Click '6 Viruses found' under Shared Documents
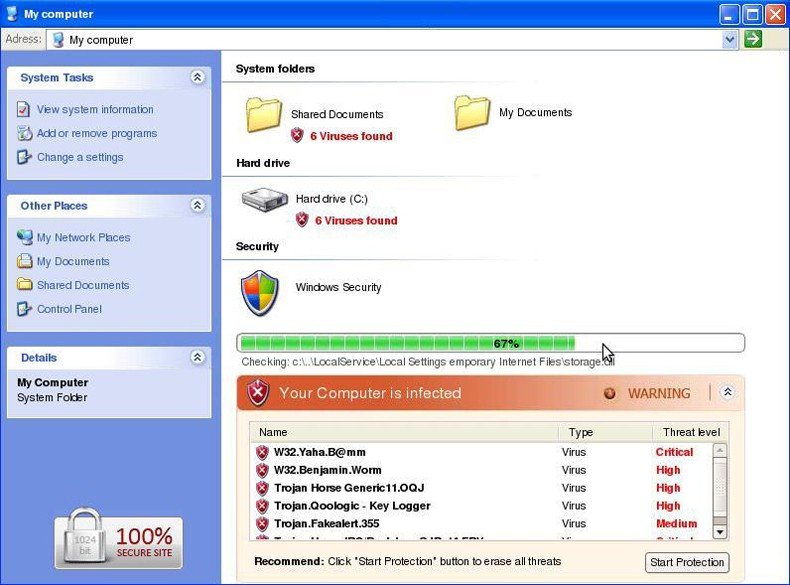This screenshot has height=585, width=790. coord(351,136)
